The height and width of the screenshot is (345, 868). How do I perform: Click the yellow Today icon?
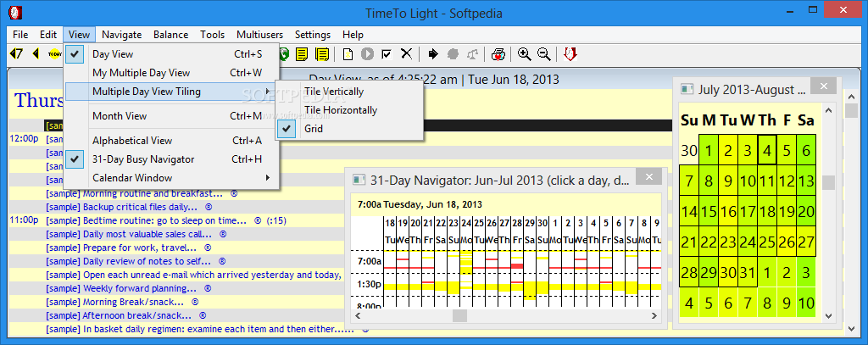pyautogui.click(x=55, y=53)
